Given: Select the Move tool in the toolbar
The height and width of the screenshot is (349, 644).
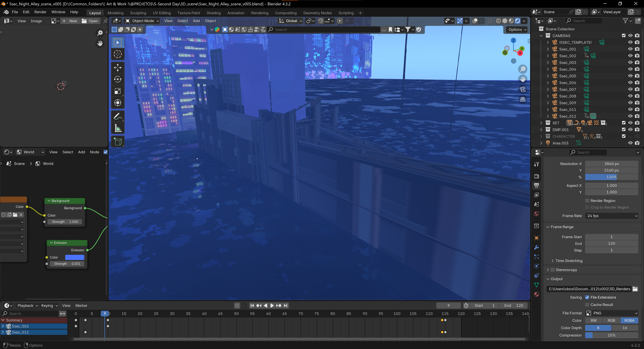Looking at the screenshot, I should [x=118, y=67].
